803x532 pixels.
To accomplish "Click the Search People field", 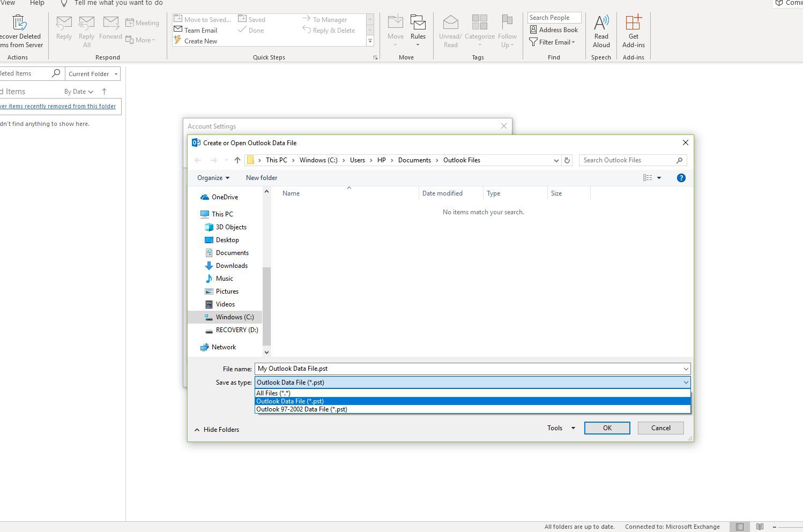I will [554, 17].
